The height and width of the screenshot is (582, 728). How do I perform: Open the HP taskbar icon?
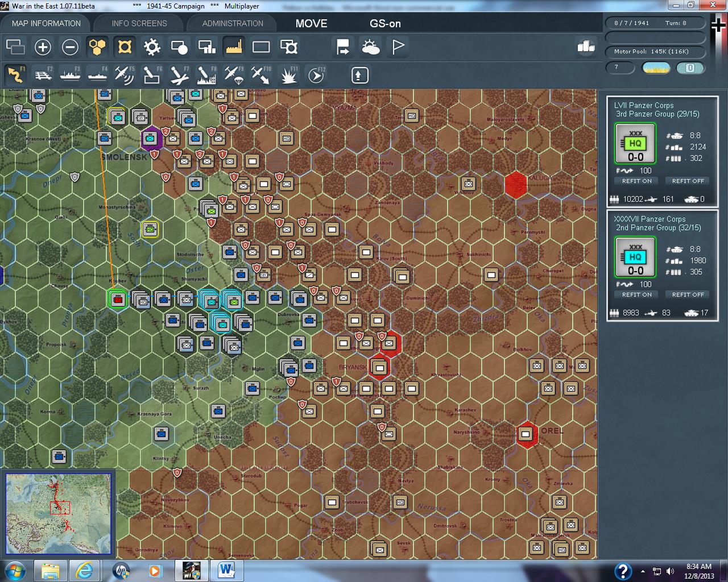[121, 570]
